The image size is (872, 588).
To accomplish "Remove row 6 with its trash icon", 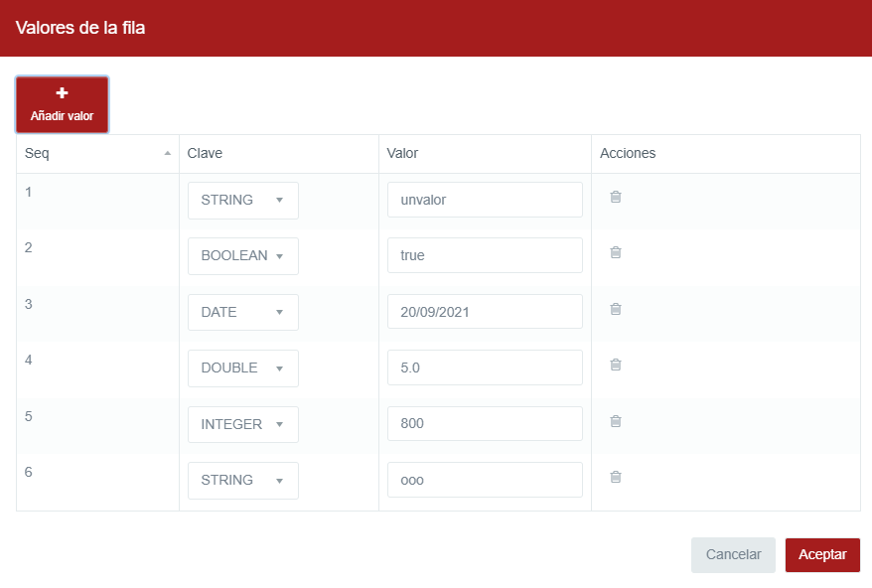I will click(x=615, y=477).
